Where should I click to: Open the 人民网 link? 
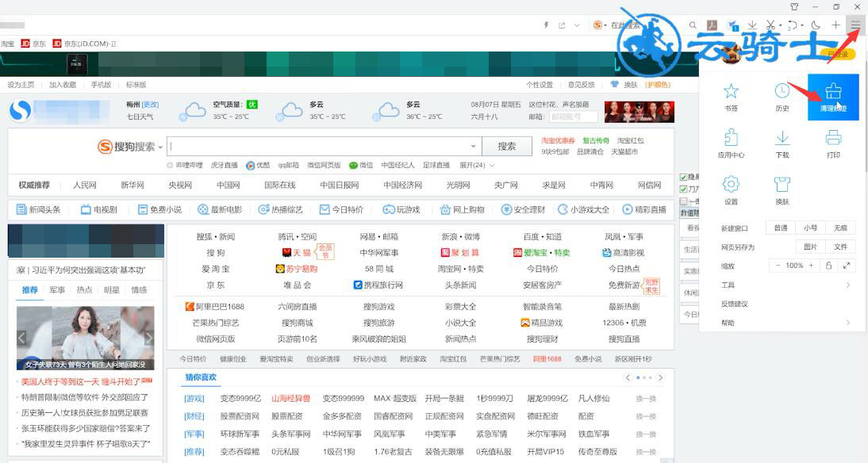pos(85,185)
